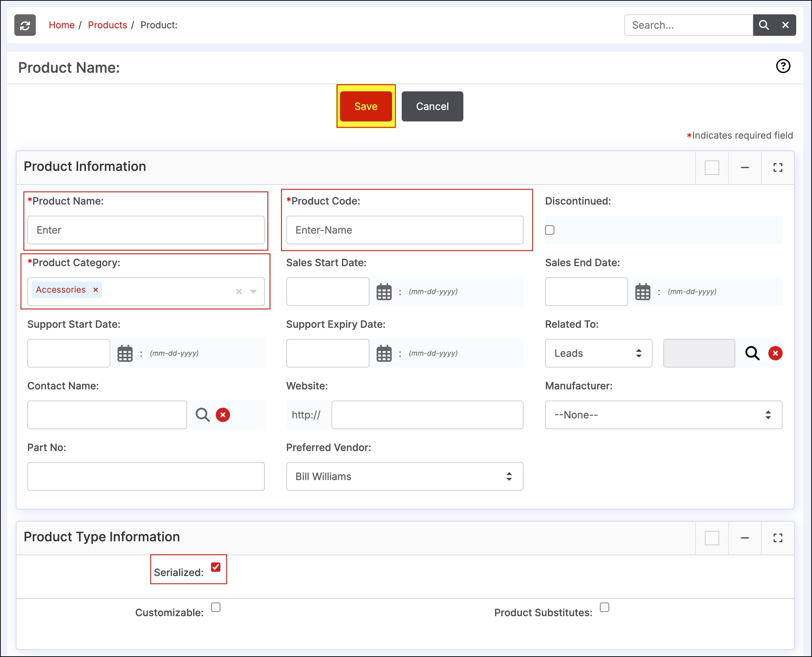Clear the Contact Name with the red X icon
This screenshot has width=812, height=657.
pos(223,415)
